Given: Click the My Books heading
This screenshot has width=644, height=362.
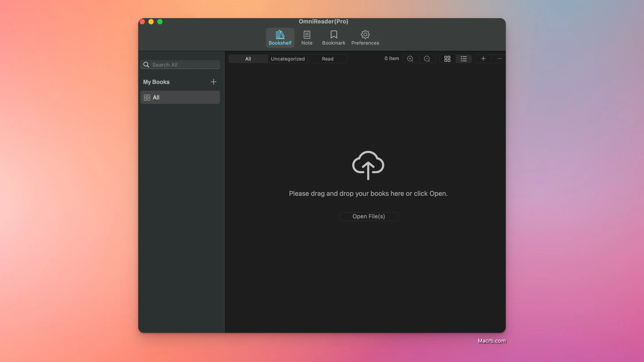Looking at the screenshot, I should tap(156, 82).
